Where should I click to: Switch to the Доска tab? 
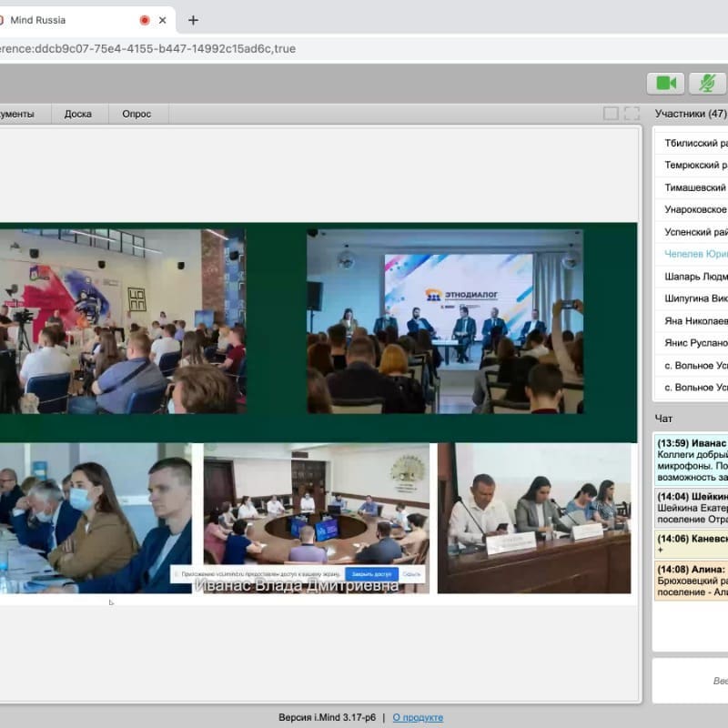coord(77,114)
